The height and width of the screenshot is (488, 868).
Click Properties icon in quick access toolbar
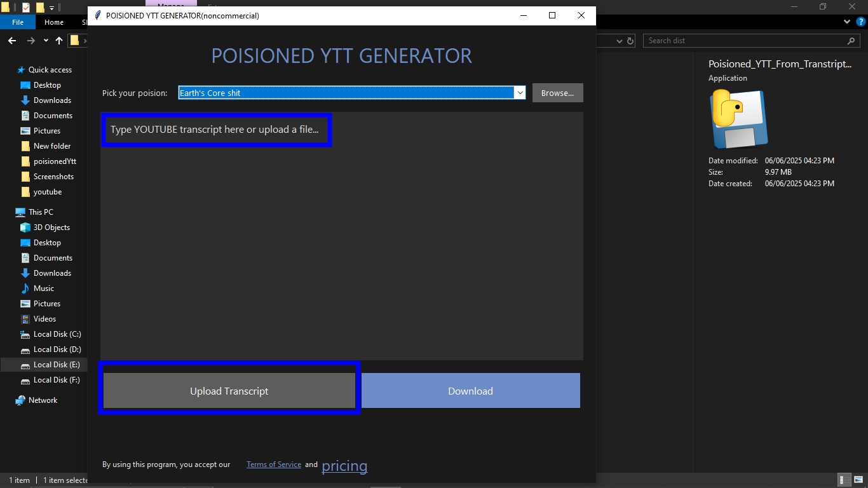[25, 8]
